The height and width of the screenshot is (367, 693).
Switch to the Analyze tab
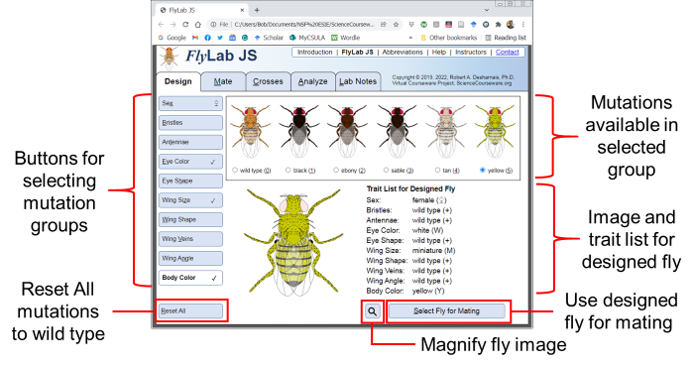(x=312, y=82)
